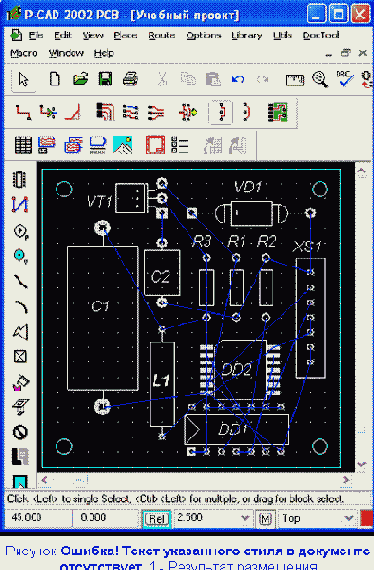Run the DRC check tool

[344, 79]
